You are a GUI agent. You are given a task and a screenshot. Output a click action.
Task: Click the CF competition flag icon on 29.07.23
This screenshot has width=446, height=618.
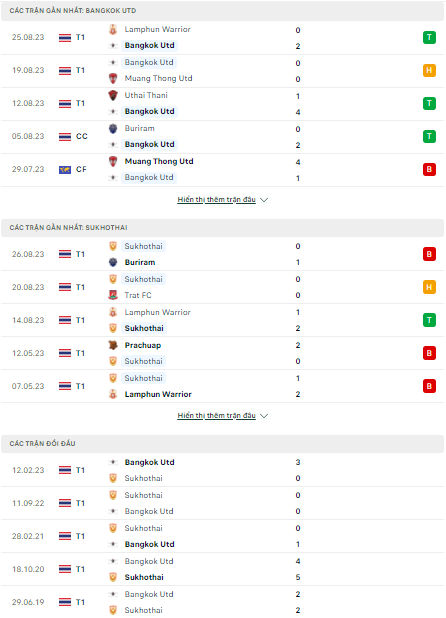click(65, 169)
